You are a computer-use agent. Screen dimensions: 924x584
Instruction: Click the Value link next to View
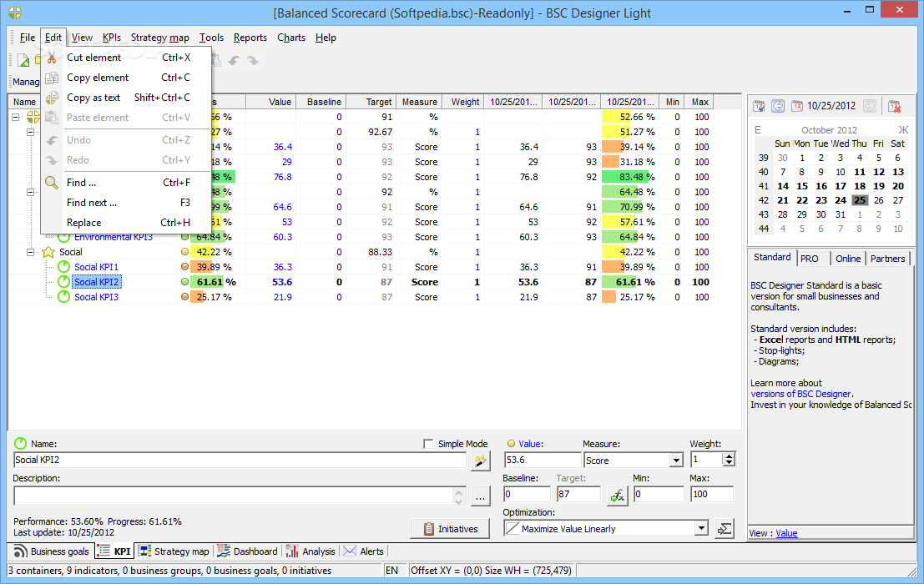786,533
